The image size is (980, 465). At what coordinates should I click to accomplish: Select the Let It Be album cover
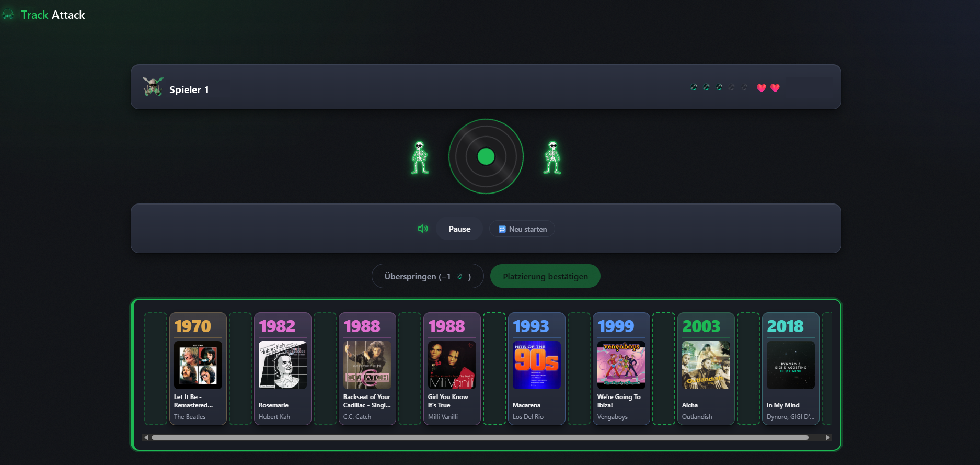point(198,365)
